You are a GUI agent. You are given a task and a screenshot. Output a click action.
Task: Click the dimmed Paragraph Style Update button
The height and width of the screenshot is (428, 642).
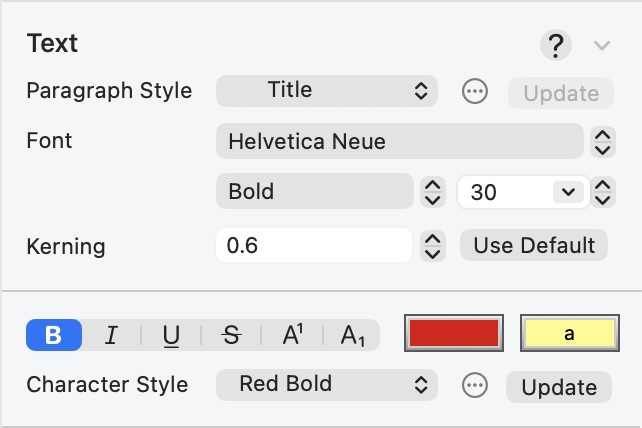[x=561, y=93]
